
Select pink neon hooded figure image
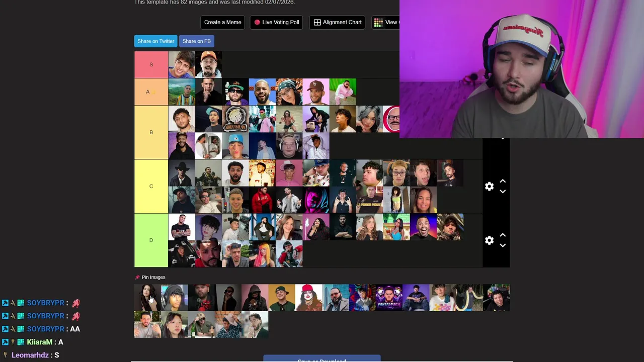point(316,200)
